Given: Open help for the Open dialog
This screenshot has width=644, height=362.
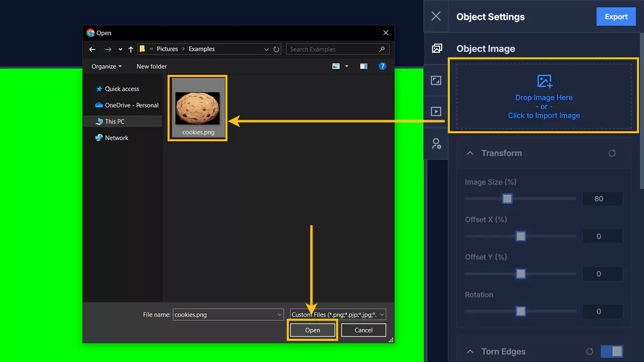Looking at the screenshot, I should (382, 66).
